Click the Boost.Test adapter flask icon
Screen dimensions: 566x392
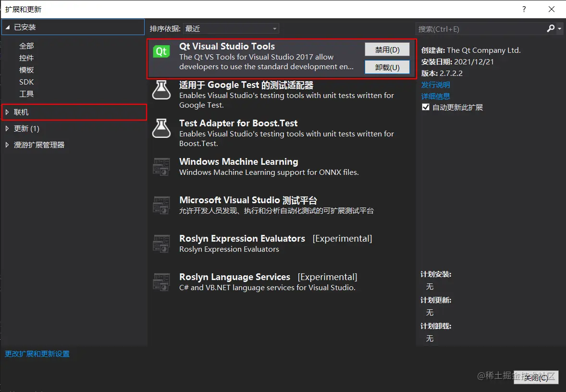[161, 128]
